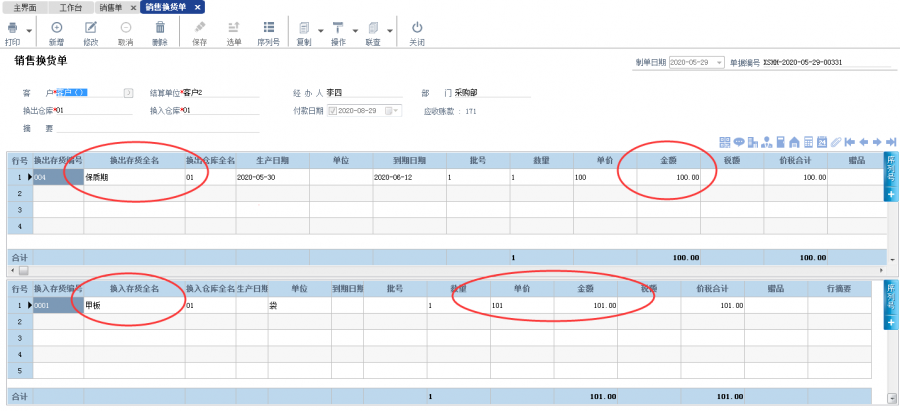Close the 销售单 tab

[134, 7]
